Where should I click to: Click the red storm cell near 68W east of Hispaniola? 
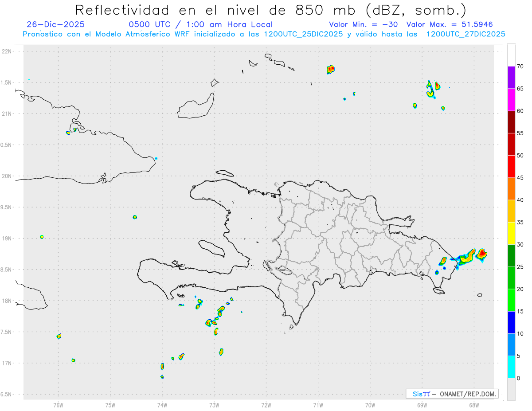(x=482, y=254)
